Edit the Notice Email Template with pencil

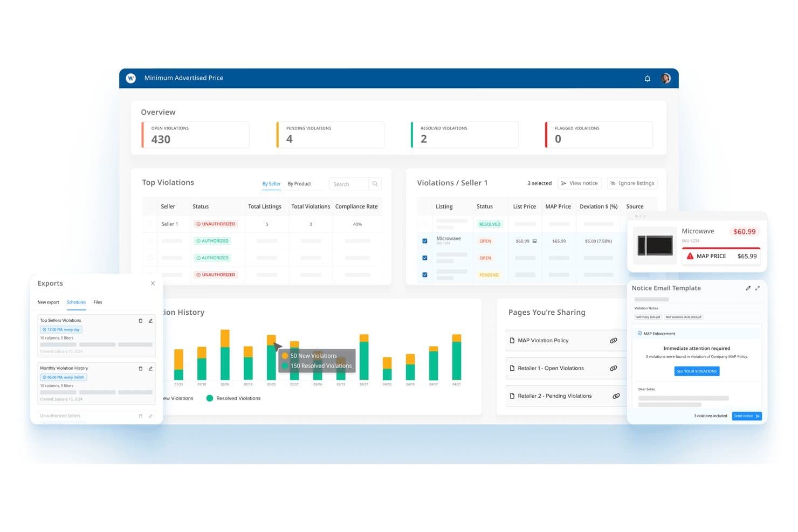coord(748,288)
